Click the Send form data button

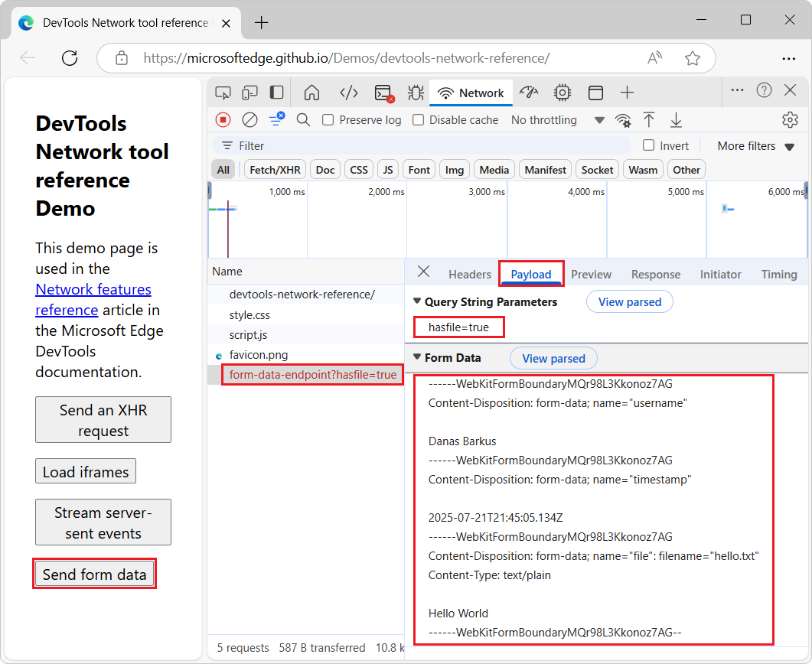point(94,573)
